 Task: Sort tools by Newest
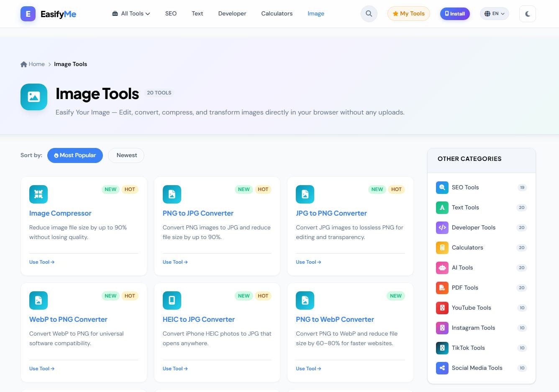coord(126,155)
